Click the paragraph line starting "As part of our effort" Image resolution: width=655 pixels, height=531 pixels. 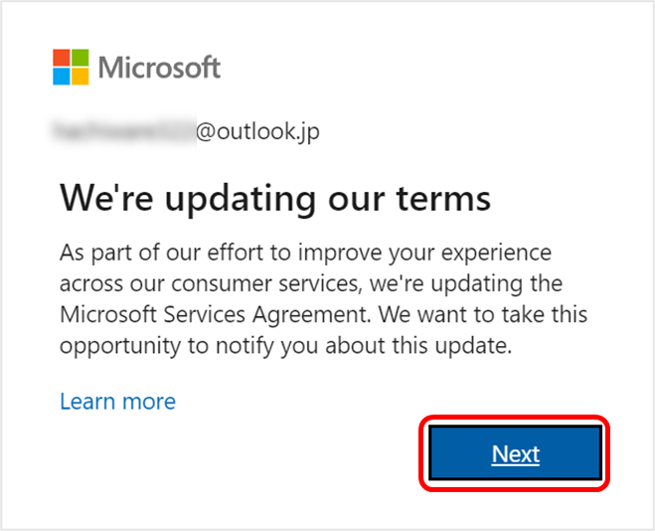tap(305, 251)
